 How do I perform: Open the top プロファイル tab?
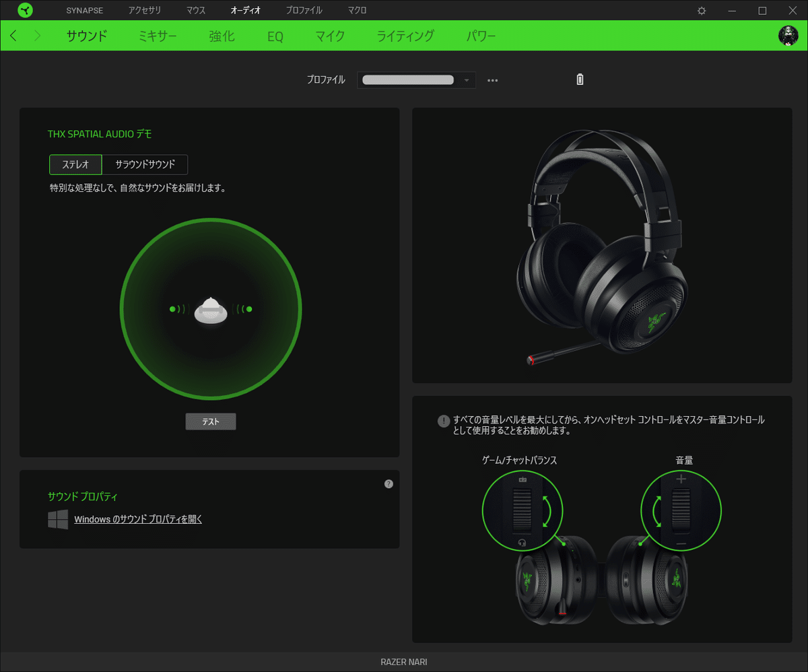pos(304,11)
